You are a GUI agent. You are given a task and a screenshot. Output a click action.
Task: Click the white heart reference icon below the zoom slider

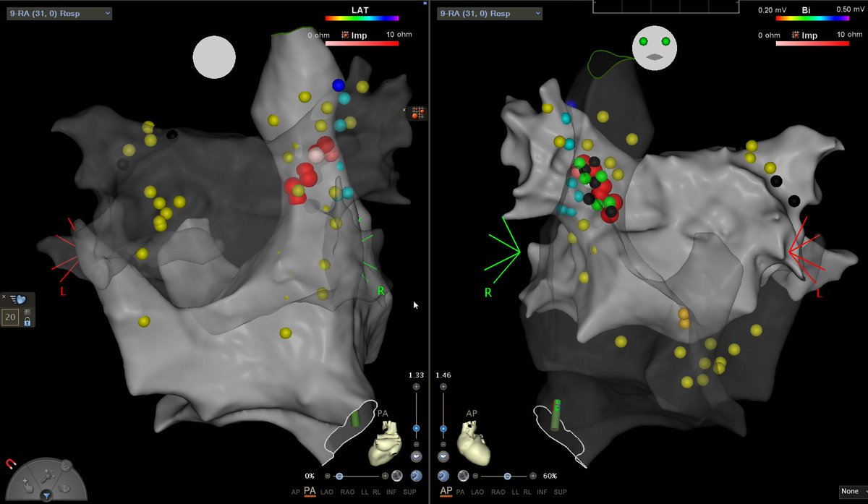(416, 456)
